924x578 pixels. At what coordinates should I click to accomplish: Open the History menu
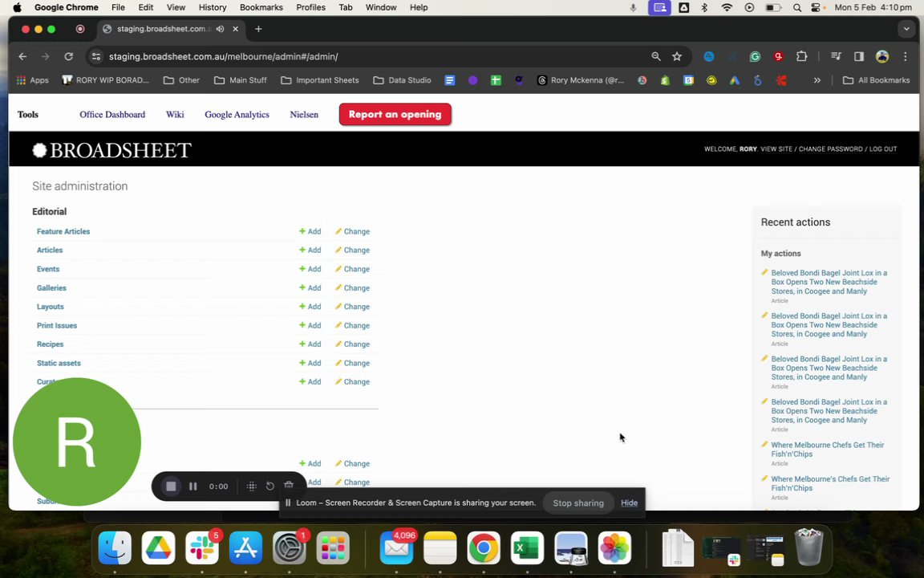pos(212,7)
